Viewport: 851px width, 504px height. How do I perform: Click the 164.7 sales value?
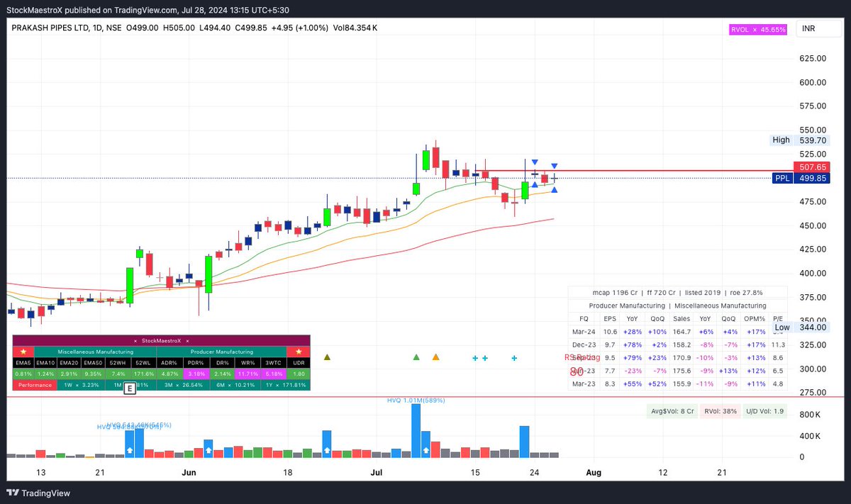(682, 332)
